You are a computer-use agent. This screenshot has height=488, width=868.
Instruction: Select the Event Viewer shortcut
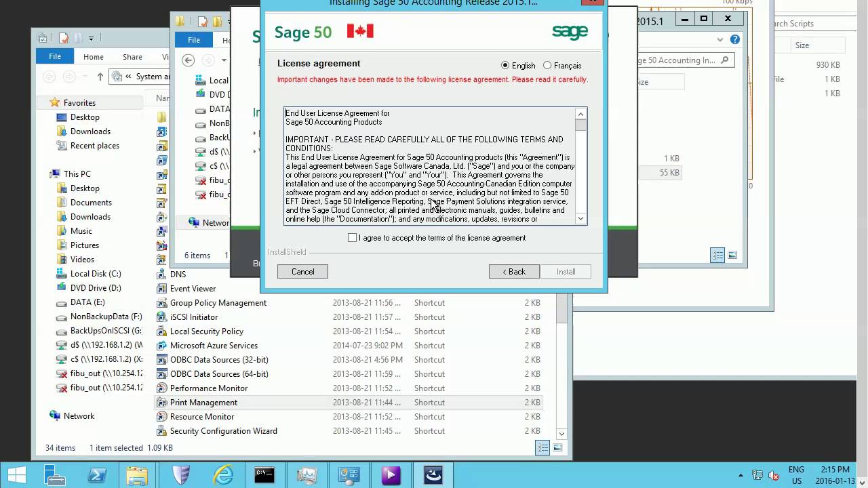193,289
